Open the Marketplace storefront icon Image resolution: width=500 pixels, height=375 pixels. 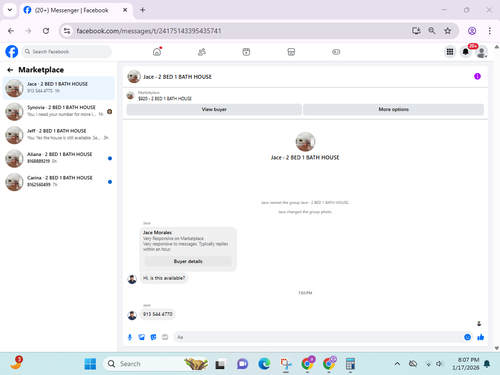coord(291,52)
